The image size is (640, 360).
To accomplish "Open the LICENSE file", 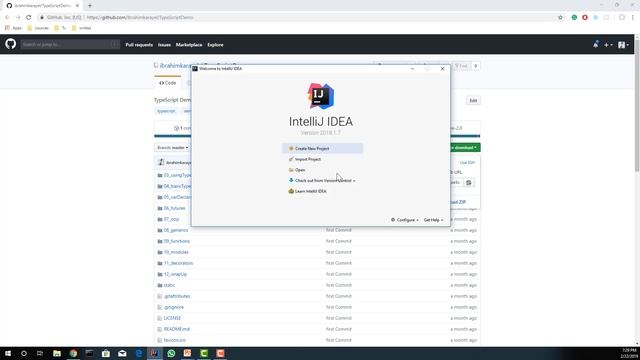I will [172, 318].
